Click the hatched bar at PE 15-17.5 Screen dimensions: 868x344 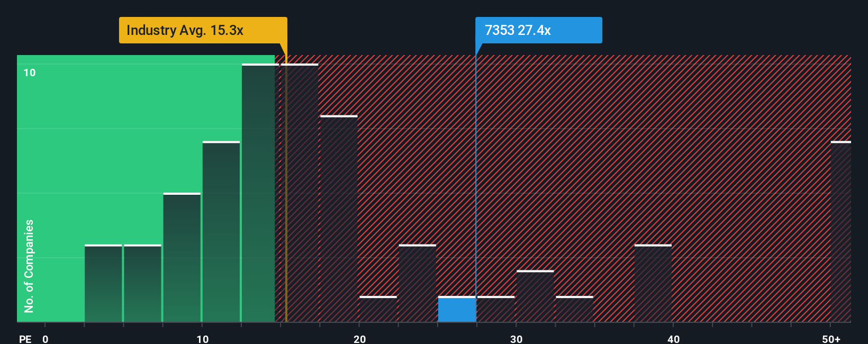(300, 193)
